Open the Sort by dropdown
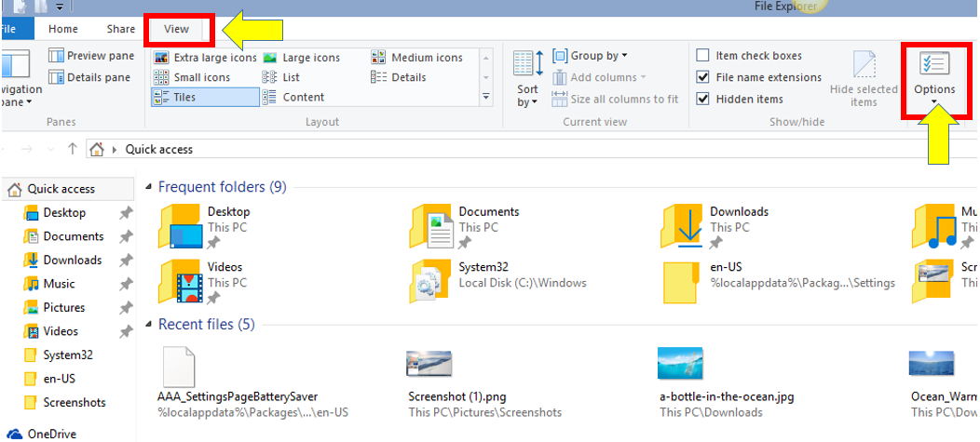This screenshot has width=980, height=442. click(x=527, y=96)
